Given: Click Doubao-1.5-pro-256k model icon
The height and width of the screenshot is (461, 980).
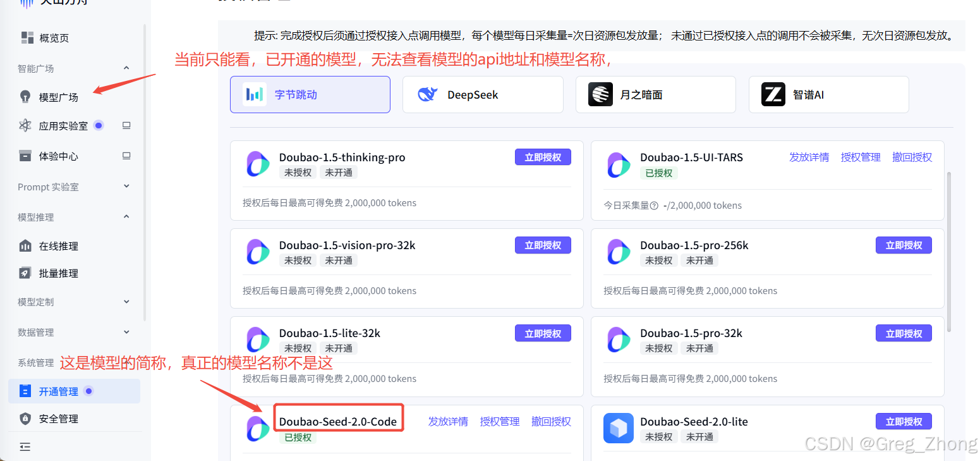Looking at the screenshot, I should point(619,252).
